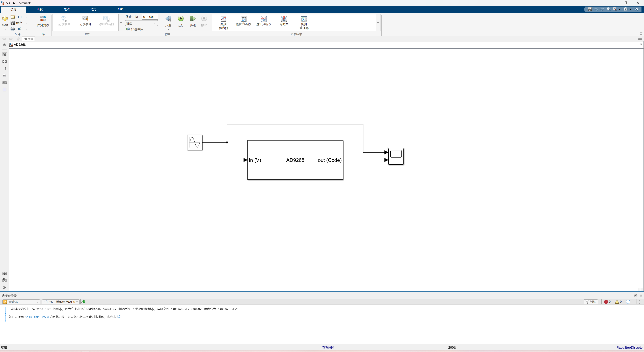Viewport: 644px width, 352px height.
Task: Open the Simulink 预设项 link
Action: (37, 317)
